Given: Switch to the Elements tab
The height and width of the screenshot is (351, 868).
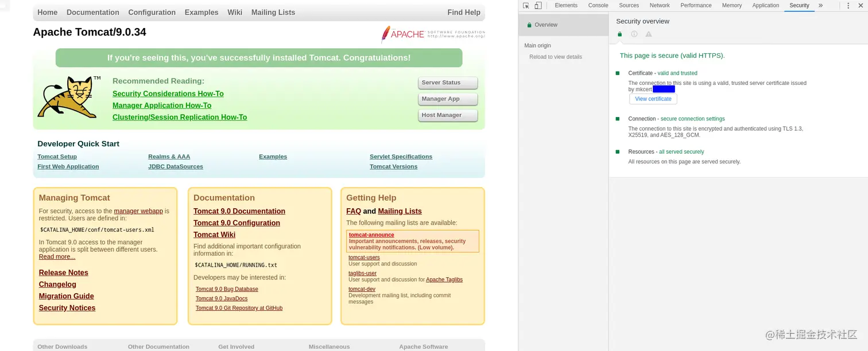Looking at the screenshot, I should pos(566,6).
